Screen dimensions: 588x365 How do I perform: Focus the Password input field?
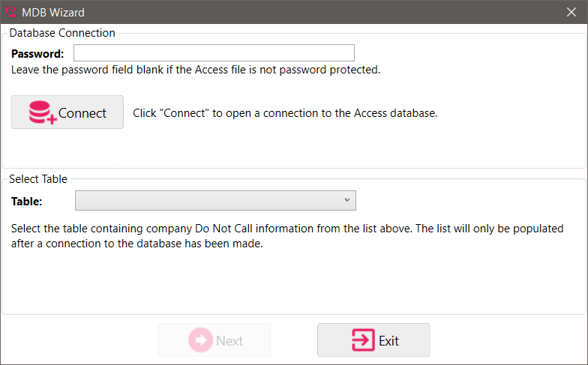point(214,52)
